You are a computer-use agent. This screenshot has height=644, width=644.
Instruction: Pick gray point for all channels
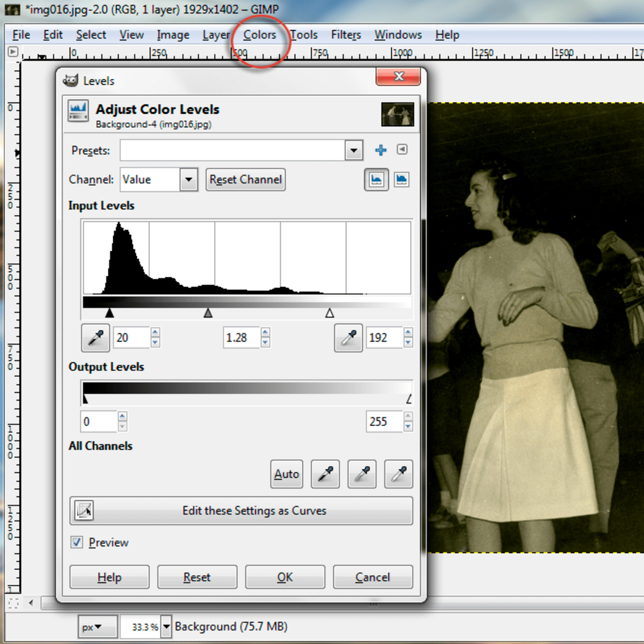pos(362,474)
